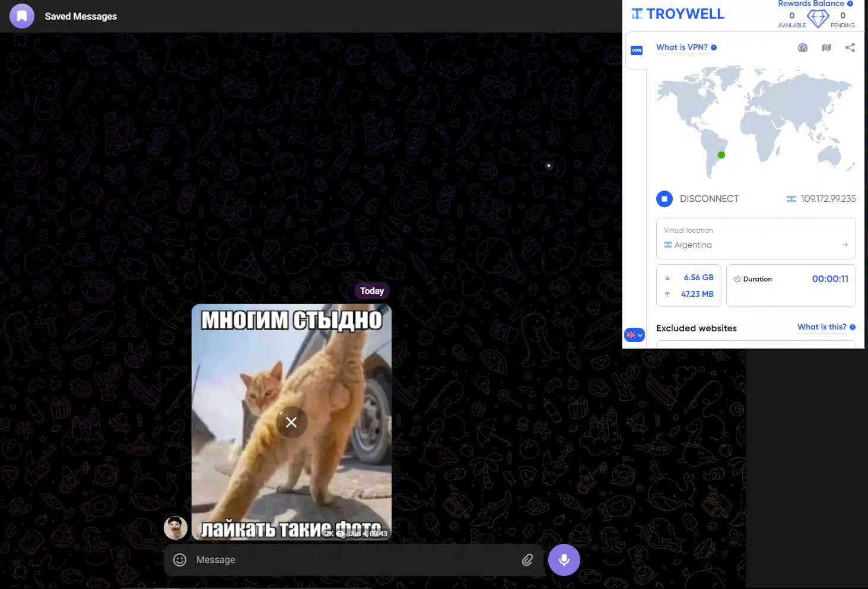Open the Saved Messages chat title
Viewport: 868px width, 589px height.
(x=81, y=17)
